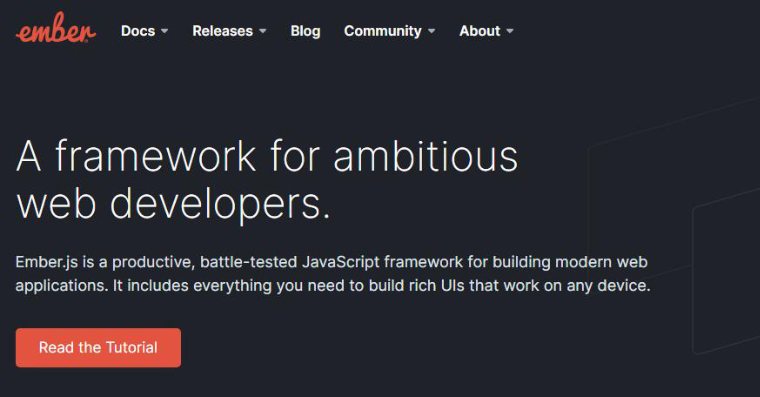The height and width of the screenshot is (397, 760).
Task: Click the Read the Tutorial button
Action: 98,348
